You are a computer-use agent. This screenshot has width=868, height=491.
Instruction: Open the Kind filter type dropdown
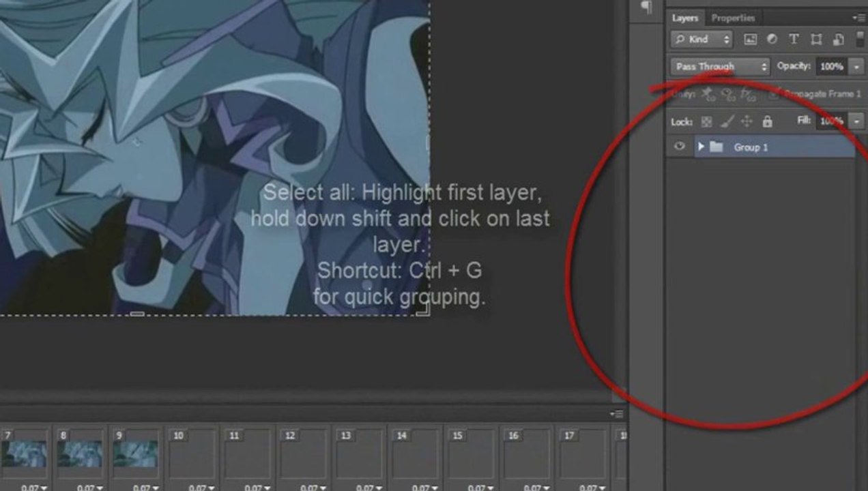[701, 40]
